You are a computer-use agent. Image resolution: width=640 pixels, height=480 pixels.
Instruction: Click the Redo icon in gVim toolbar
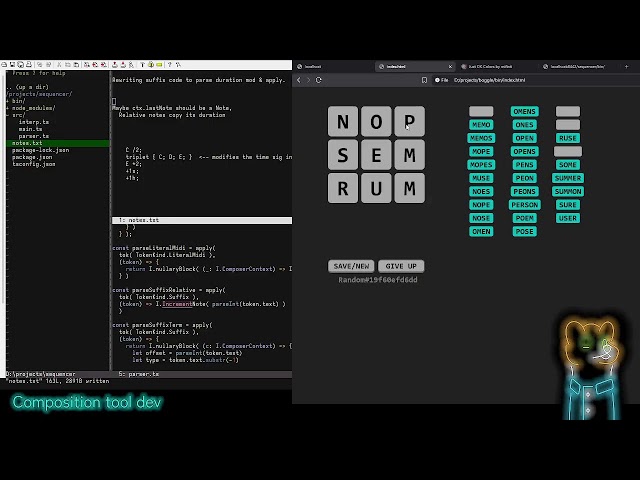click(49, 64)
